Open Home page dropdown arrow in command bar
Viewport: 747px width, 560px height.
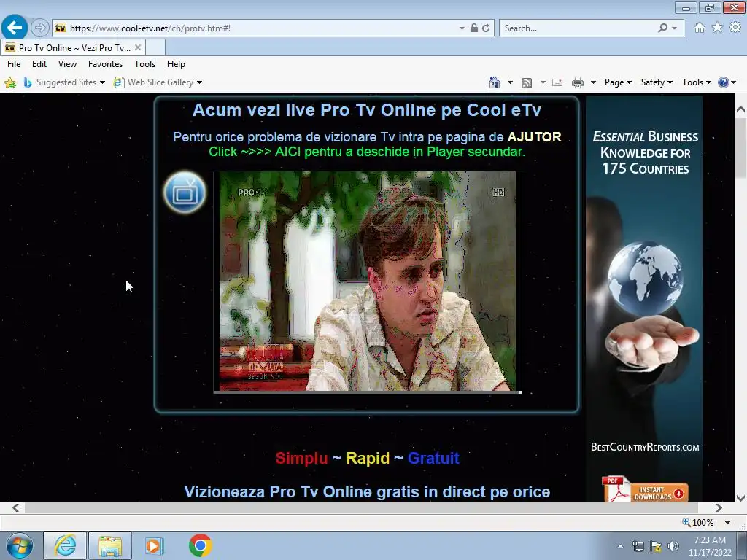click(510, 82)
